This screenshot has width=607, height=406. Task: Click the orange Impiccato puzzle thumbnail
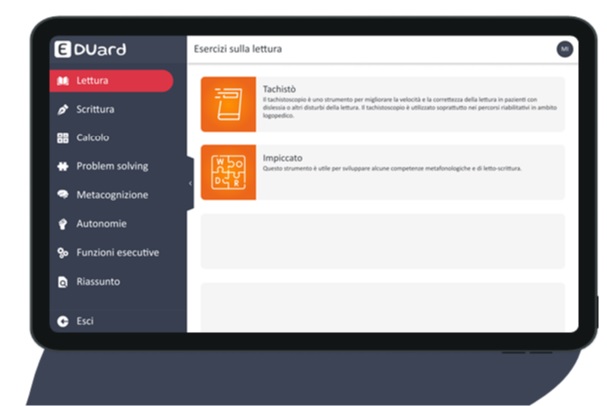point(228,172)
